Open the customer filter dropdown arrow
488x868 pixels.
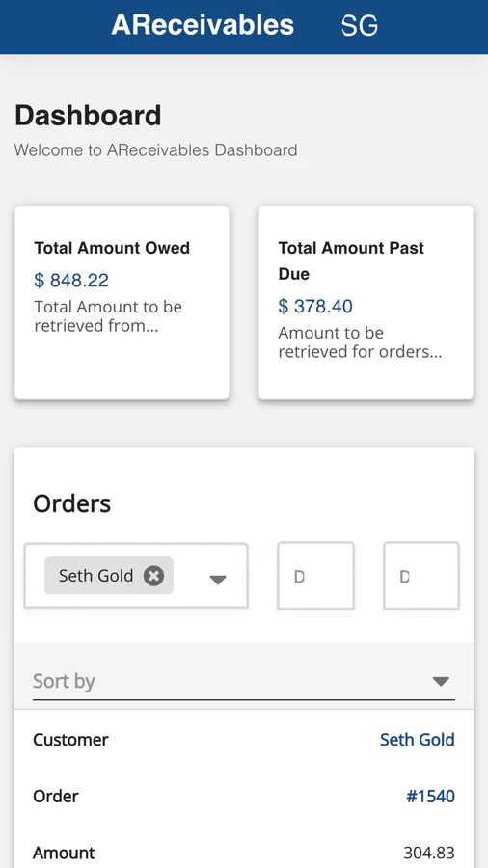pyautogui.click(x=218, y=580)
